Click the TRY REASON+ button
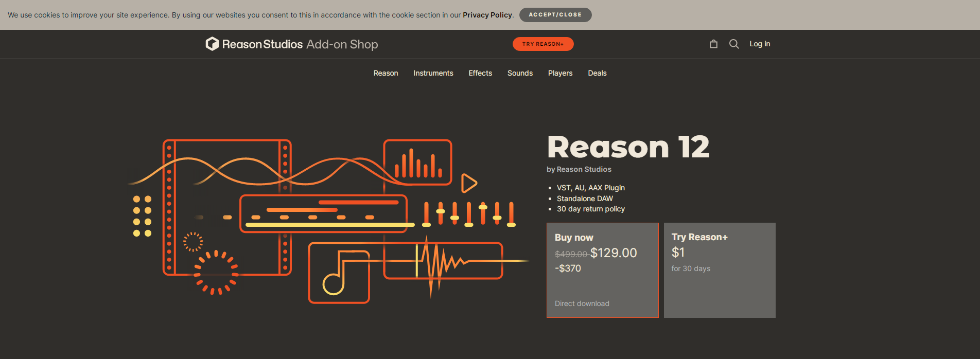Viewport: 980px width, 359px height. point(543,44)
